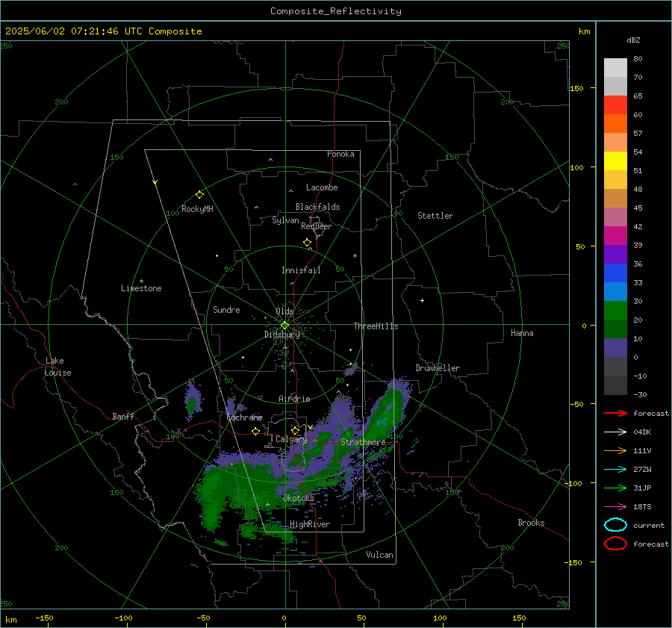The height and width of the screenshot is (628, 672).
Task: Click the Drumheller city label
Action: 438,368
